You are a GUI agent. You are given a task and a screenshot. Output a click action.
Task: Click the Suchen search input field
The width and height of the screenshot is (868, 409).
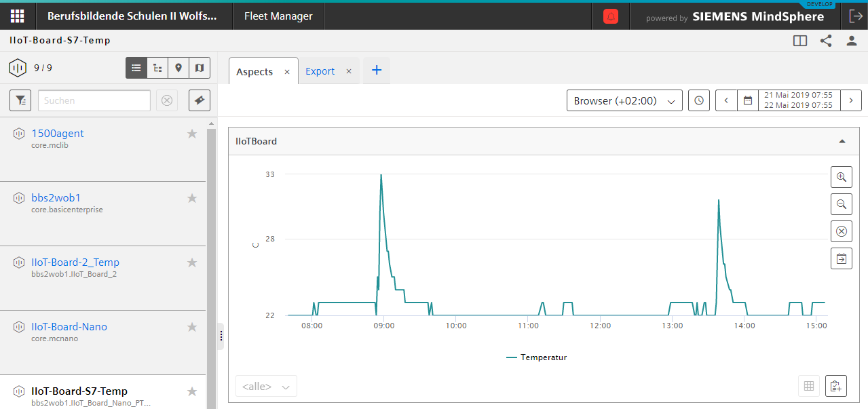click(x=94, y=100)
